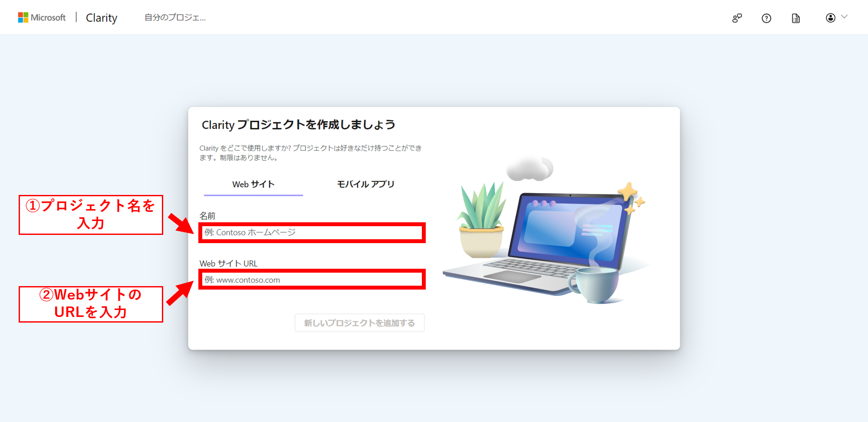Open the documentation page icon
The width and height of the screenshot is (868, 422).
pyautogui.click(x=796, y=18)
